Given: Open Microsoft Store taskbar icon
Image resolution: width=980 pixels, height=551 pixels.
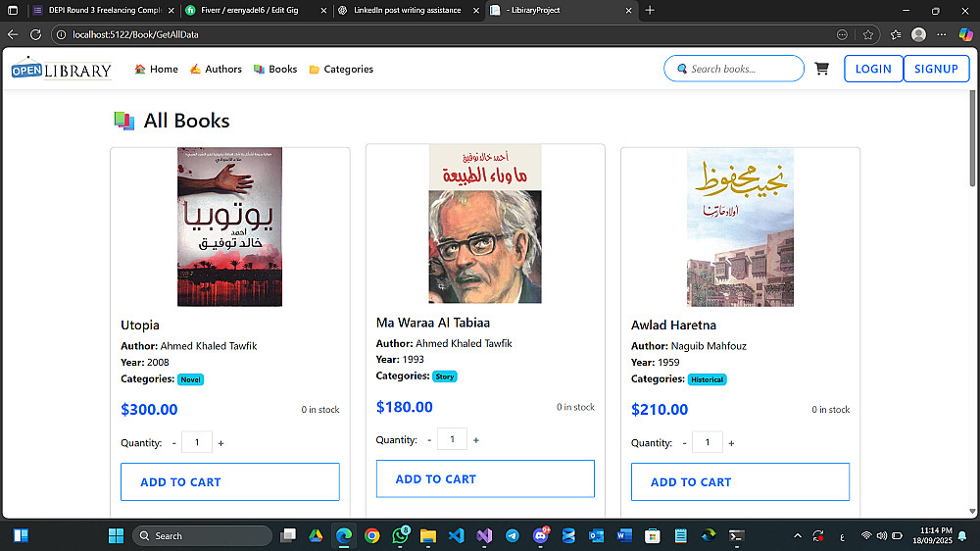Looking at the screenshot, I should pos(652,535).
